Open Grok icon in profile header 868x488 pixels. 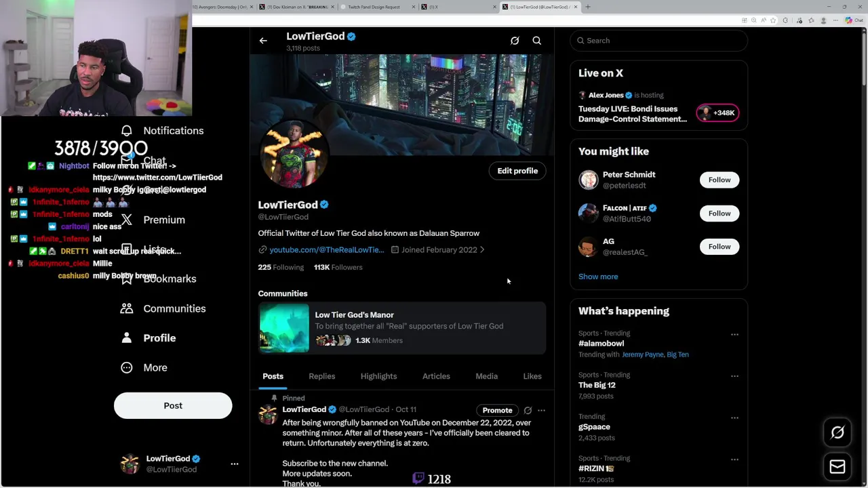coord(515,41)
